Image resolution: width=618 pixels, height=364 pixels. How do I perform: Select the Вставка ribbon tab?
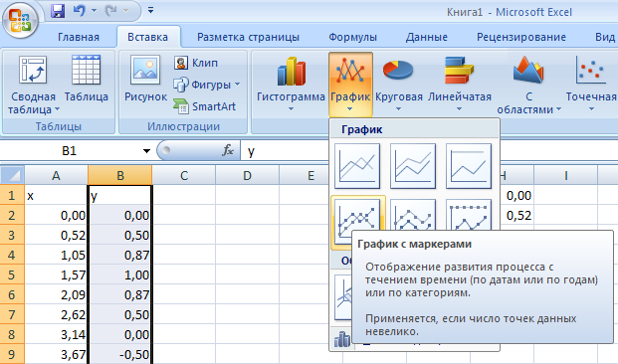(x=148, y=37)
